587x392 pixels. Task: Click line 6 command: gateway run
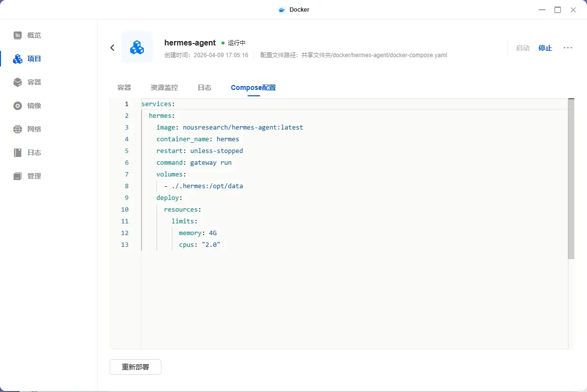point(193,162)
